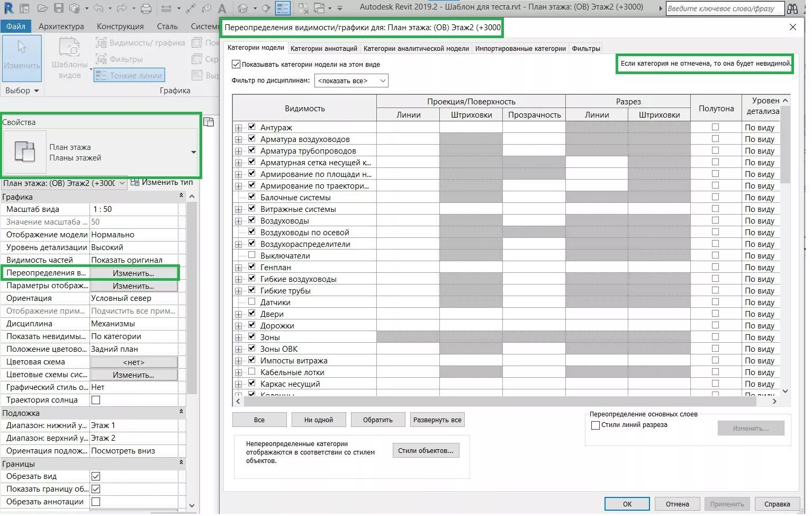This screenshot has height=516, width=812.
Task: Click the aligned dimension measure icon
Action: (191, 8)
